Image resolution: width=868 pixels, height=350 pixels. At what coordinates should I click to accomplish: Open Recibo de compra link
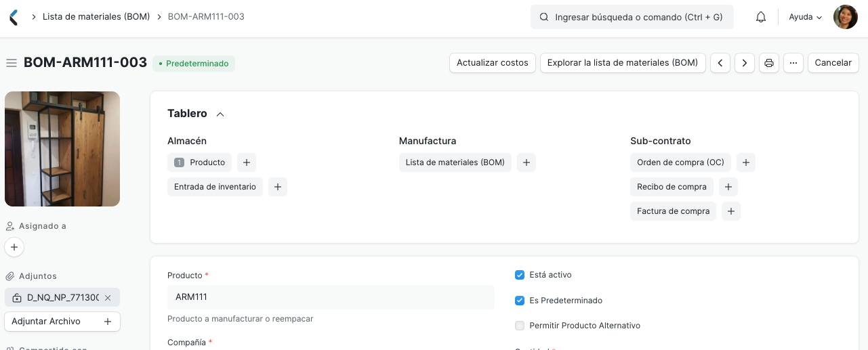[x=672, y=187]
